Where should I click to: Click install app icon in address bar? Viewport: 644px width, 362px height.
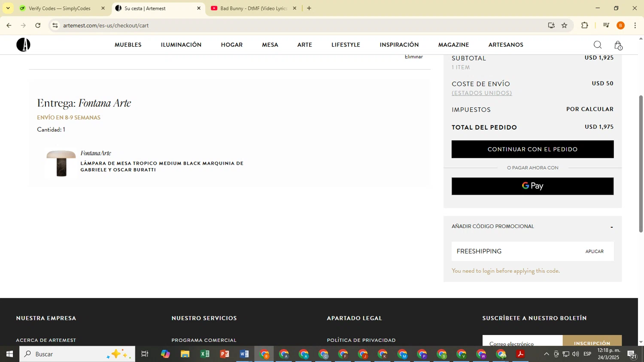(x=551, y=25)
